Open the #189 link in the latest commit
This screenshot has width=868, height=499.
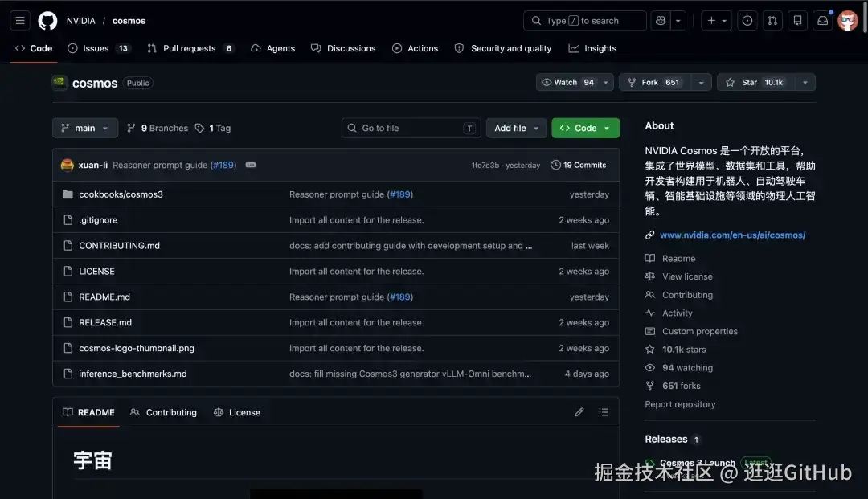224,165
